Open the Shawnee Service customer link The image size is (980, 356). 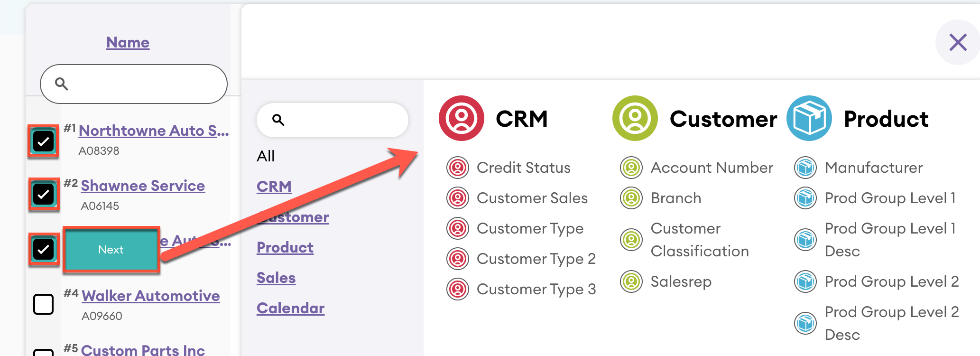click(x=143, y=186)
